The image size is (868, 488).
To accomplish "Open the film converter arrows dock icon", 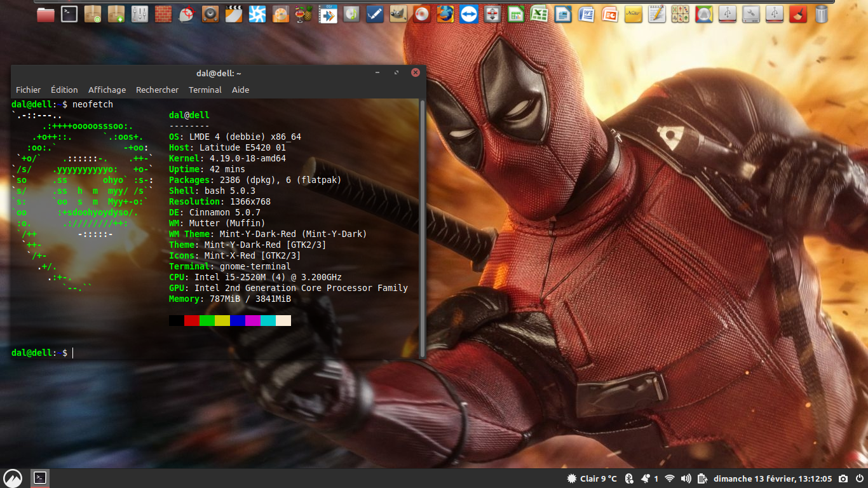I will coord(328,14).
